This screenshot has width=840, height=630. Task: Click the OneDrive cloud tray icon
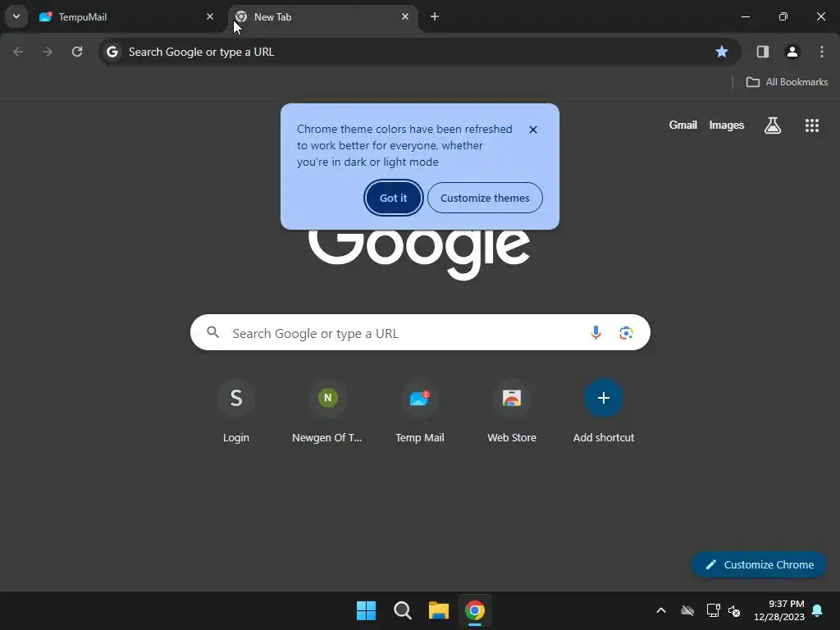pyautogui.click(x=687, y=610)
